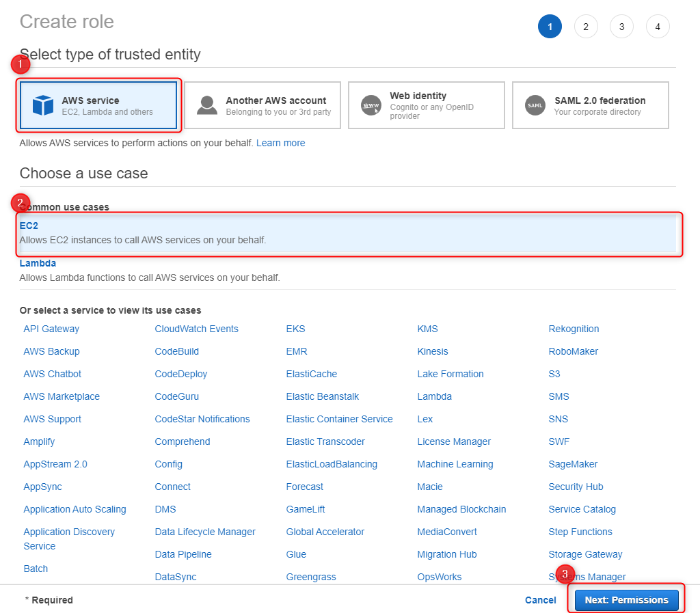Image resolution: width=700 pixels, height=613 pixels.
Task: Select the CodeStar Notifications service
Action: [x=202, y=419]
